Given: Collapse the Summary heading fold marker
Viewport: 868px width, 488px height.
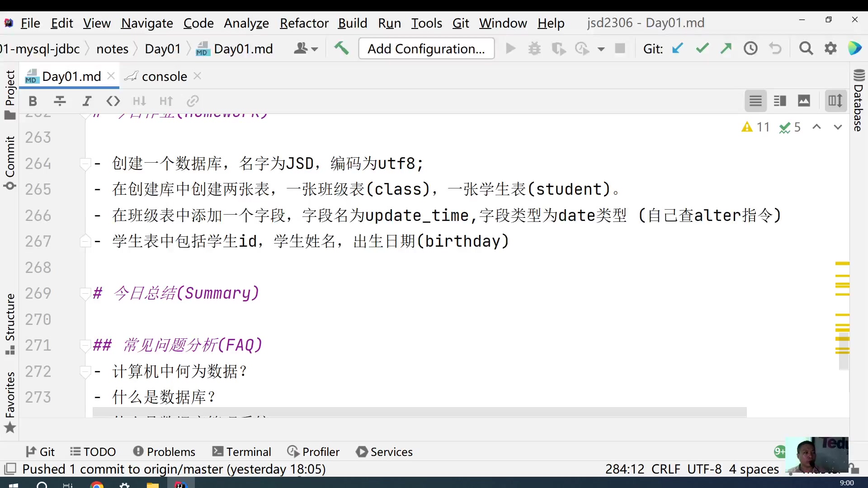Looking at the screenshot, I should 85,294.
